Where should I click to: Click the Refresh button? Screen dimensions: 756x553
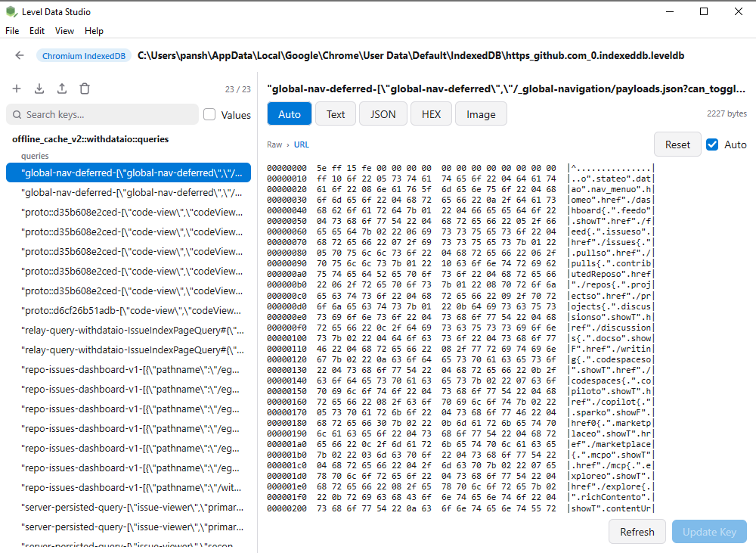(637, 532)
